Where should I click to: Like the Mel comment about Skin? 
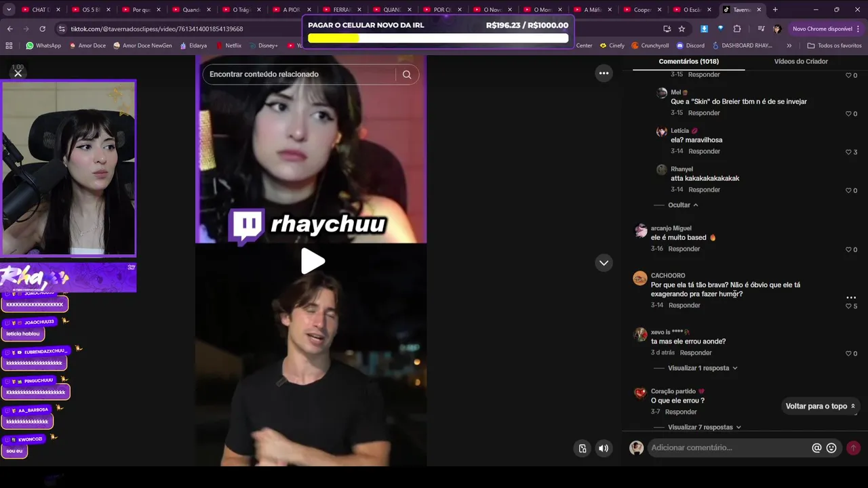tap(848, 114)
